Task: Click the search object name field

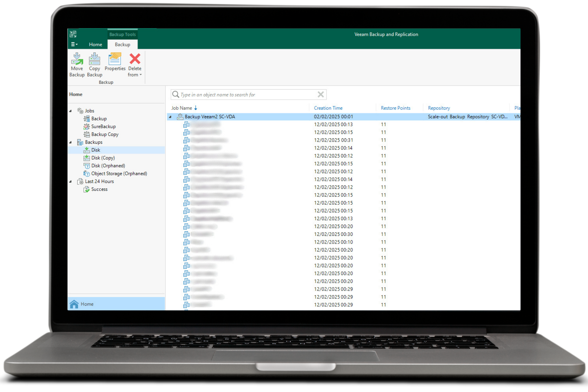Action: 249,95
